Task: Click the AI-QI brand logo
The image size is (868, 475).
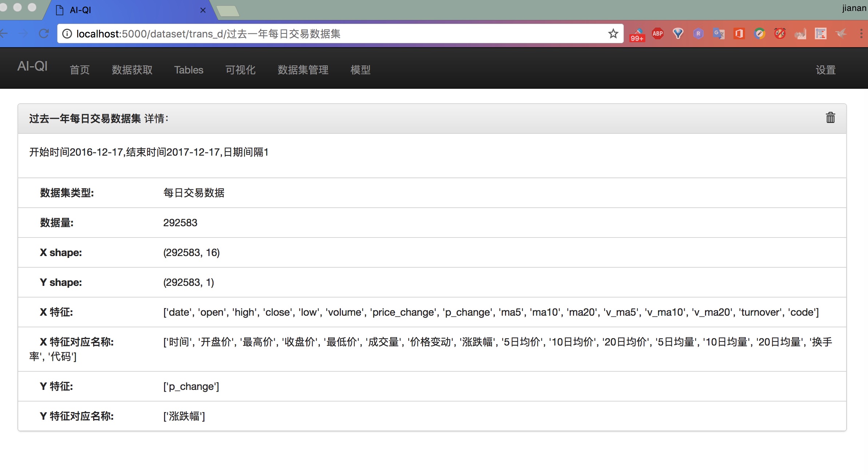Action: coord(32,66)
